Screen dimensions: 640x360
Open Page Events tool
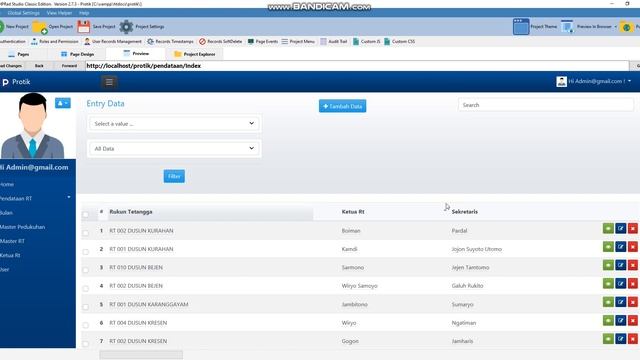pyautogui.click(x=262, y=42)
